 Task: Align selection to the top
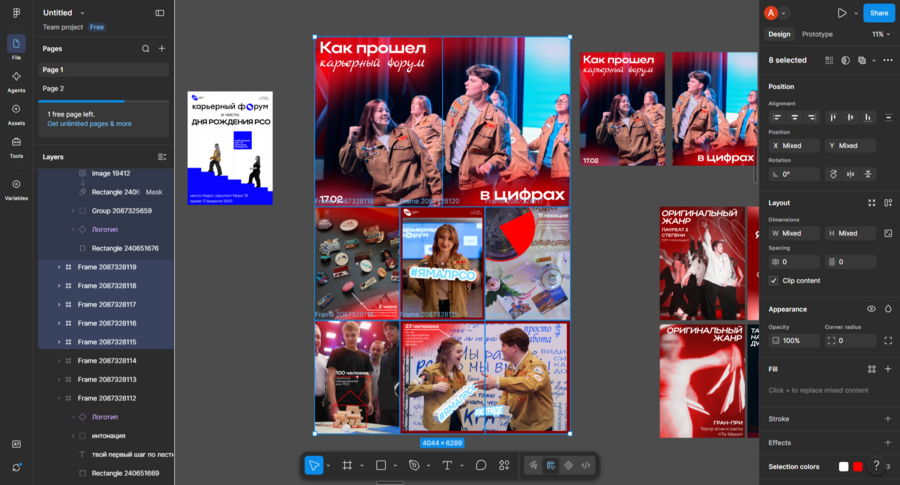click(833, 118)
